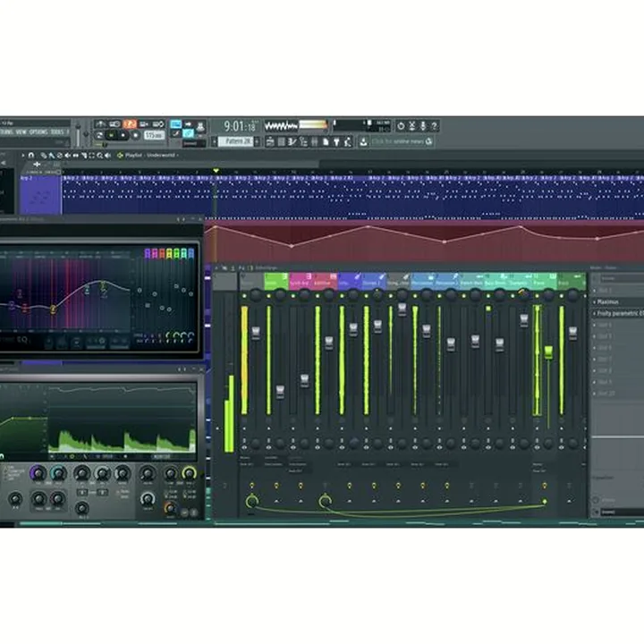Click the undo history circular arrow icon
The image size is (644, 644).
[401, 126]
